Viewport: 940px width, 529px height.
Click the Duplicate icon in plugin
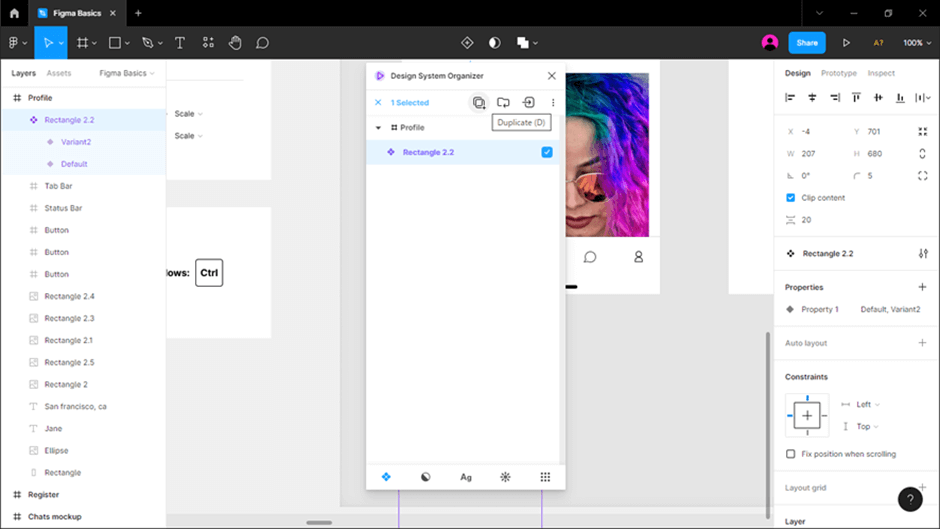click(478, 103)
